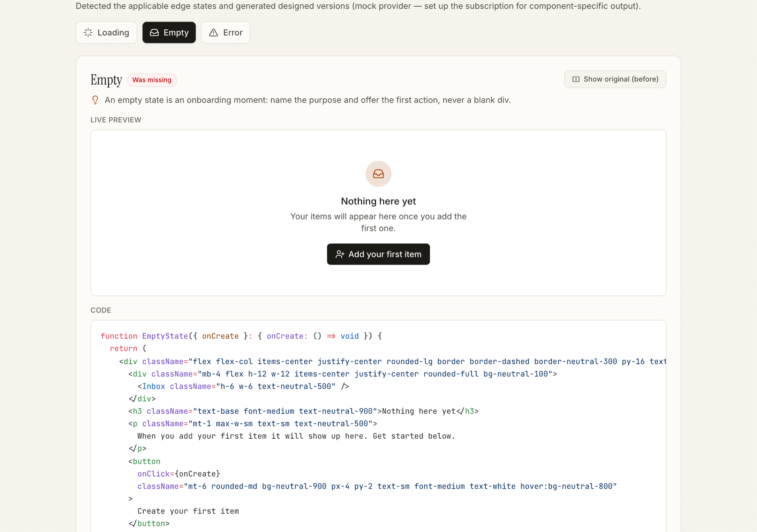Image resolution: width=757 pixels, height=532 pixels.
Task: Click the 'An empty state is an onboarding moment' tip
Action: click(308, 100)
